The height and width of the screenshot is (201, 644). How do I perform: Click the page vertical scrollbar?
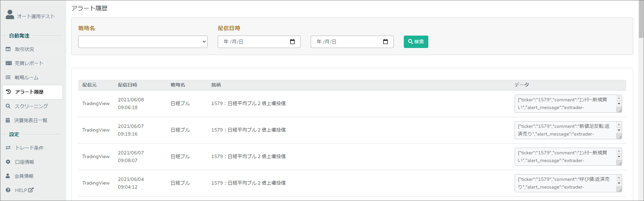tap(641, 100)
